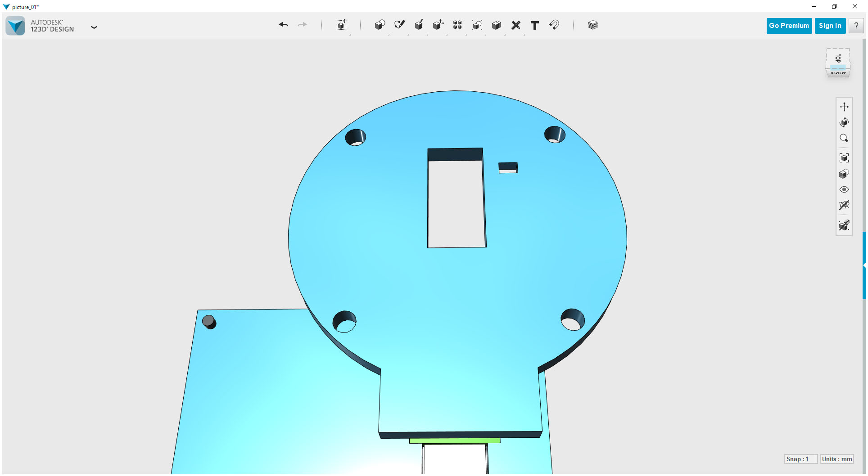Toggle solid visibility with eye icon
The height and width of the screenshot is (476, 868).
pyautogui.click(x=845, y=189)
